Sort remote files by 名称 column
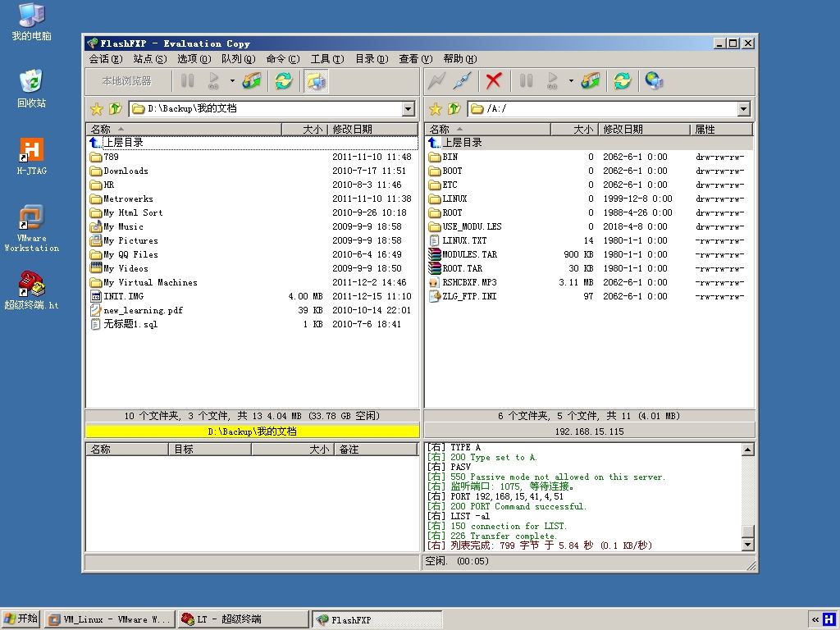840x630 pixels. (x=488, y=129)
